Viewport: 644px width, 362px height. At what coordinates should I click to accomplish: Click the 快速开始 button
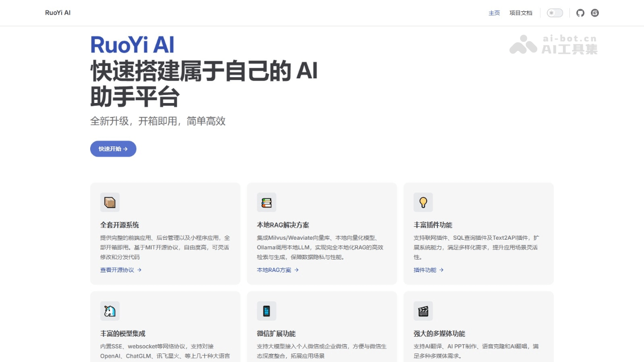click(x=113, y=149)
